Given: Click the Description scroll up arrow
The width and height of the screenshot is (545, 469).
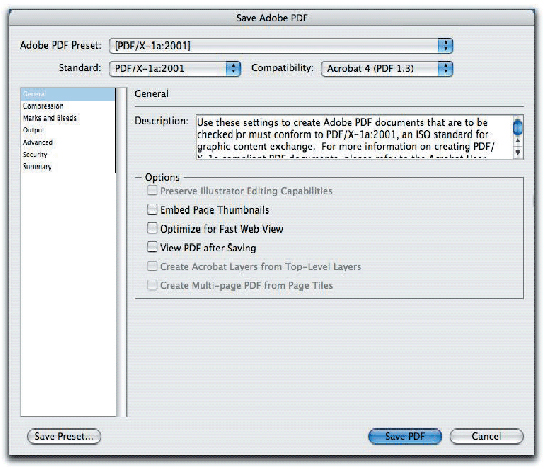Looking at the screenshot, I should (518, 141).
